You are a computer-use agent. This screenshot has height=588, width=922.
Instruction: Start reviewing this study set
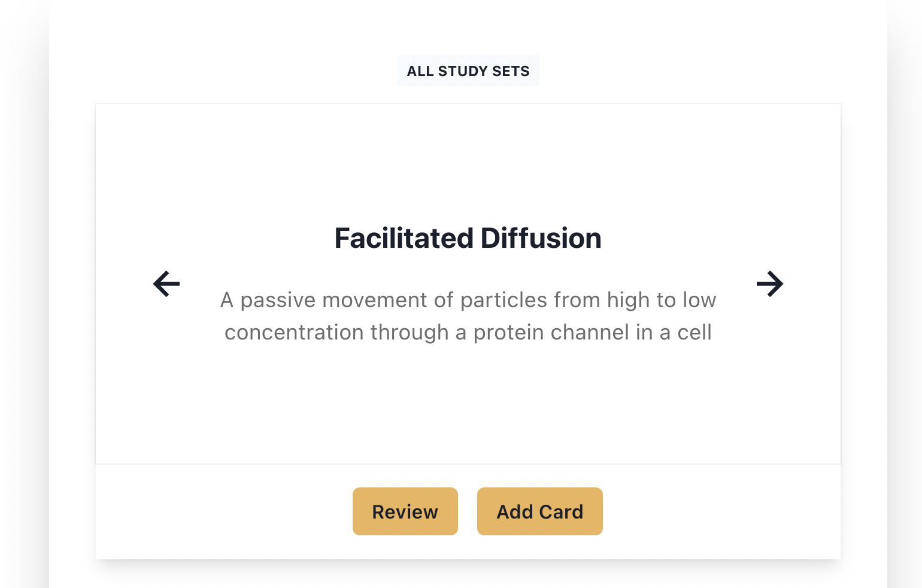point(405,511)
